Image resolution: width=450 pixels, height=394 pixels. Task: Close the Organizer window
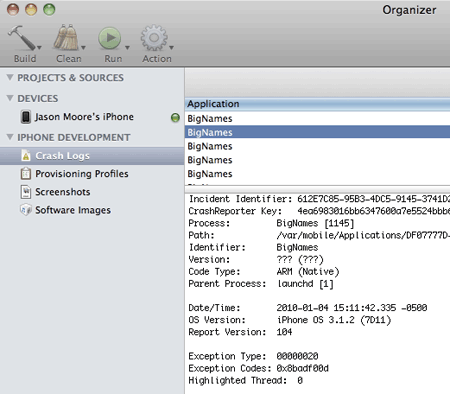pos(13,9)
